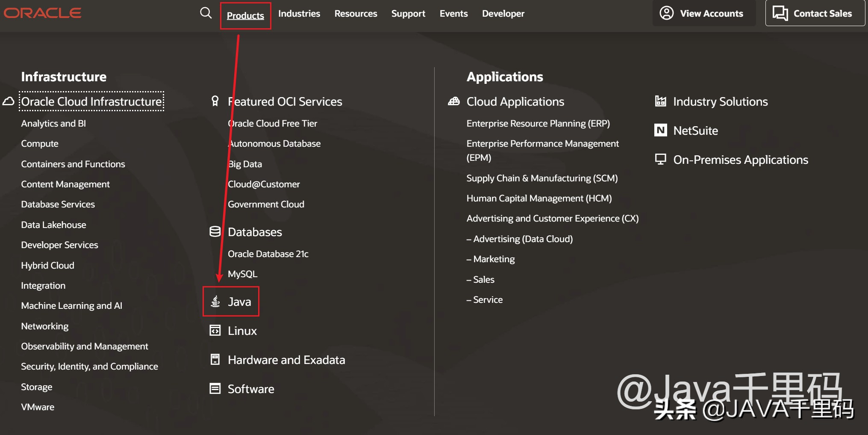
Task: Open the Events menu
Action: click(453, 13)
